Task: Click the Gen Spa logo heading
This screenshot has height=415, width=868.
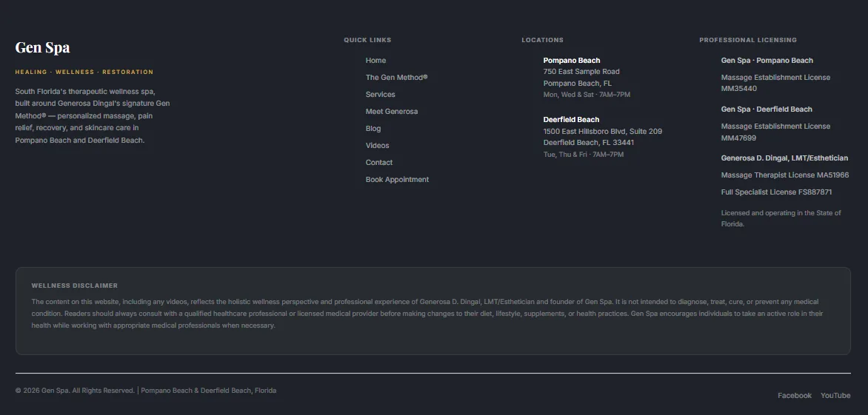Action: coord(43,47)
